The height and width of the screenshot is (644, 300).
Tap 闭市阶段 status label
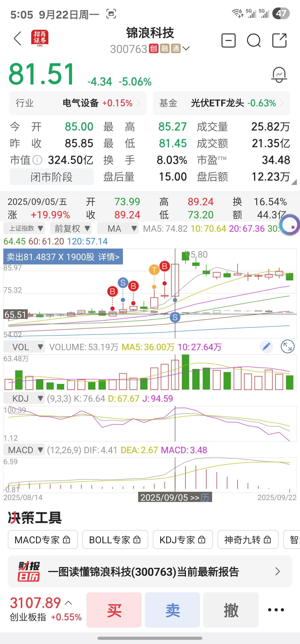[51, 177]
